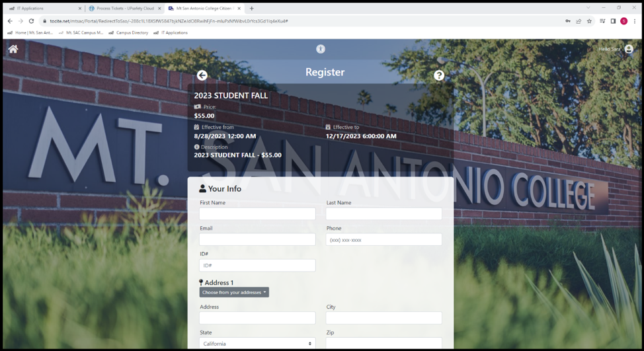This screenshot has height=351, width=644.
Task: Click the description 2023 STUDENT FALL - $55.00
Action: [238, 155]
